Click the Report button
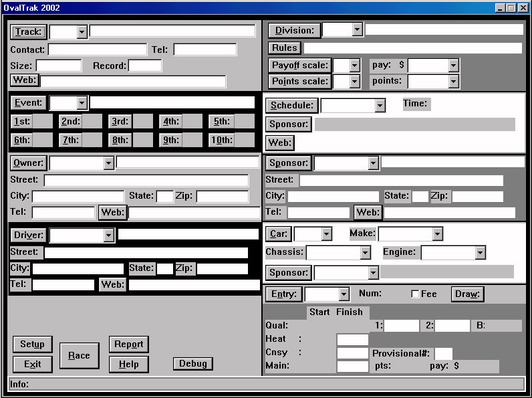532x398 pixels. click(x=128, y=344)
